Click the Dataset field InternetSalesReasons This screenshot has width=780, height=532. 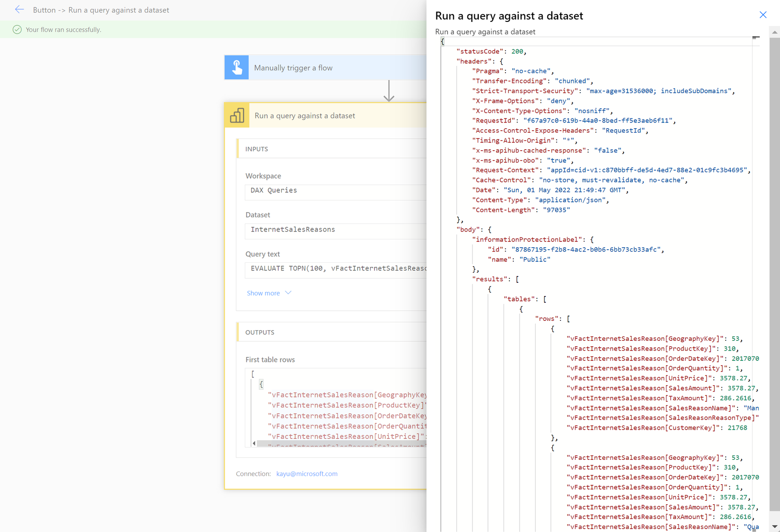[x=335, y=230]
